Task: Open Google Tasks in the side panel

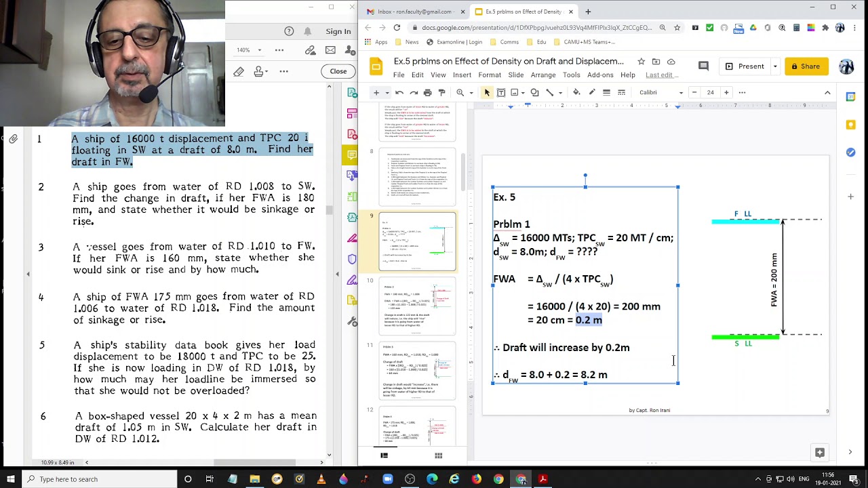Action: [850, 152]
